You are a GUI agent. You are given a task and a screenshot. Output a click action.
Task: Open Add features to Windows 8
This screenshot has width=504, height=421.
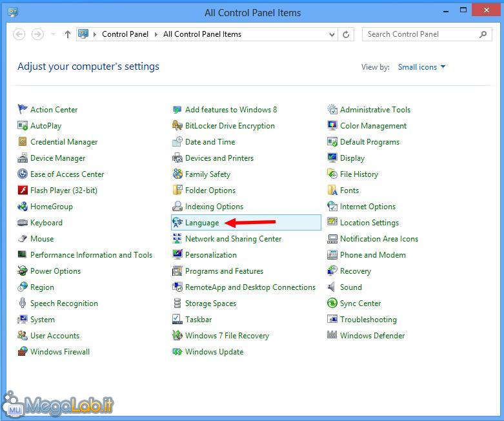pyautogui.click(x=231, y=110)
